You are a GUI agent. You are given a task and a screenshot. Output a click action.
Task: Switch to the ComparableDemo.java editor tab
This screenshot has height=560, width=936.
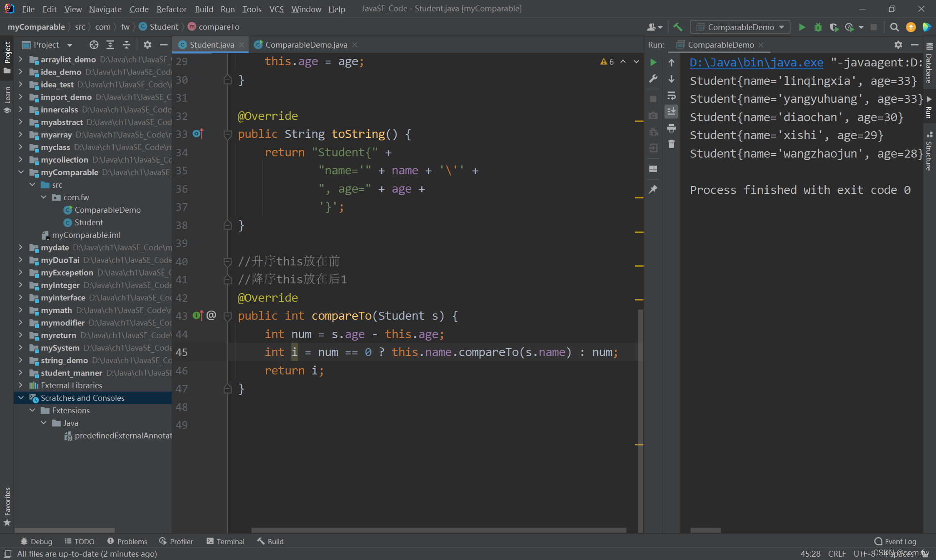306,45
